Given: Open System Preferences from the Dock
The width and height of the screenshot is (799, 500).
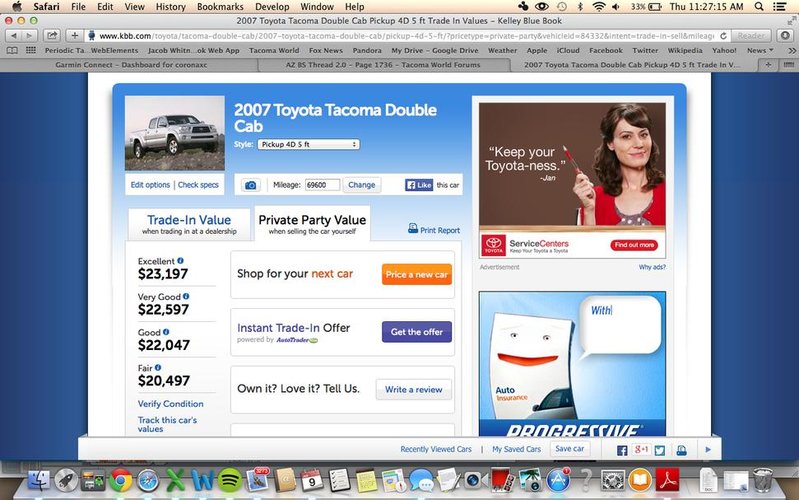Looking at the screenshot, I should click(x=612, y=480).
